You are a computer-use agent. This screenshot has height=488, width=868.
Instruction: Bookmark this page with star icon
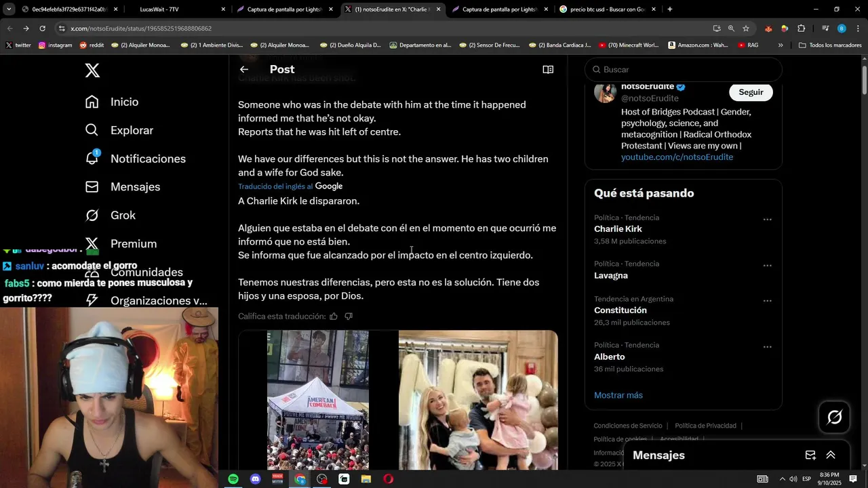click(x=746, y=28)
